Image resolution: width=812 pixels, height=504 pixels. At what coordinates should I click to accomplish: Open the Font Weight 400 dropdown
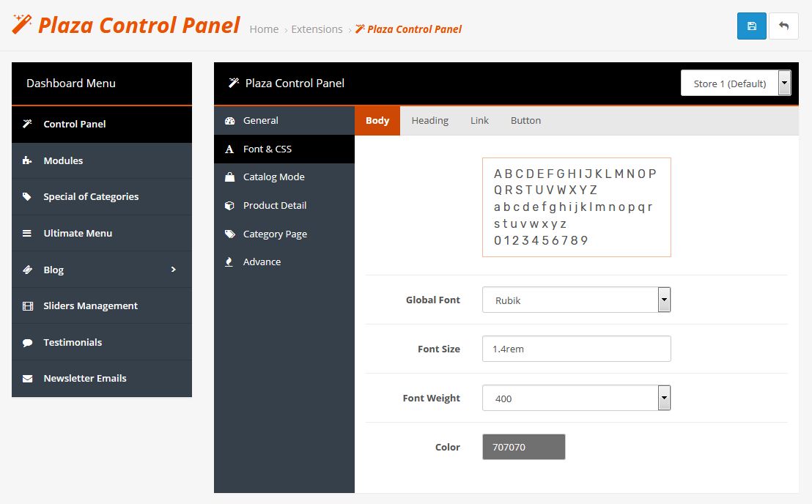(576, 398)
